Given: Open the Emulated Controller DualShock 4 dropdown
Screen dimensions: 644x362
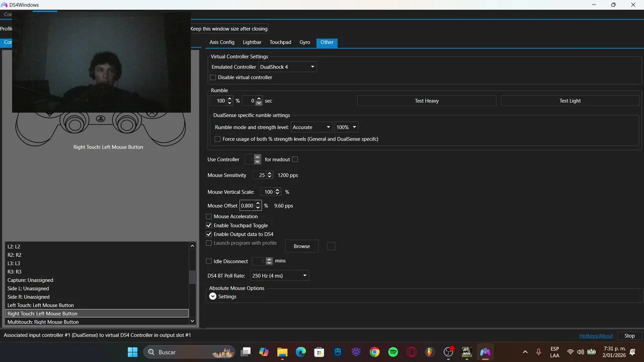Looking at the screenshot, I should point(287,67).
